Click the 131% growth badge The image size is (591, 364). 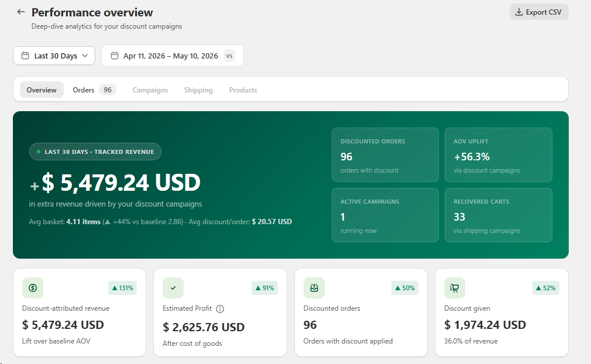(122, 288)
